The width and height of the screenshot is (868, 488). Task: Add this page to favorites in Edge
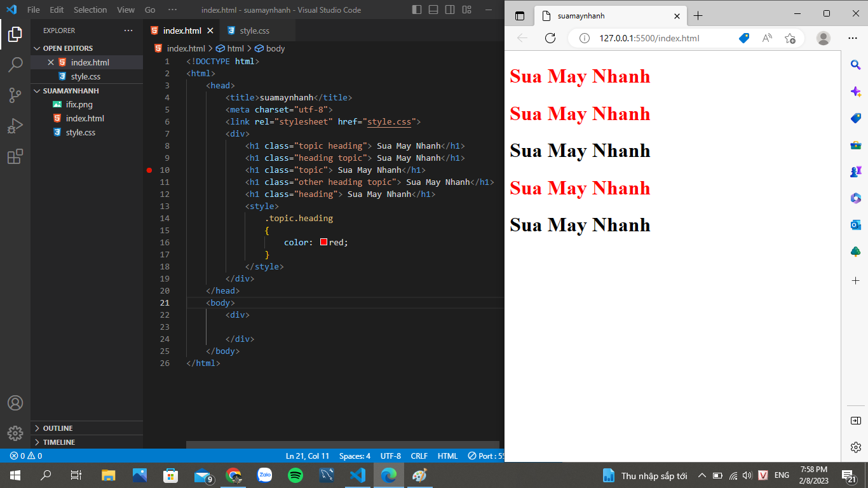tap(790, 38)
